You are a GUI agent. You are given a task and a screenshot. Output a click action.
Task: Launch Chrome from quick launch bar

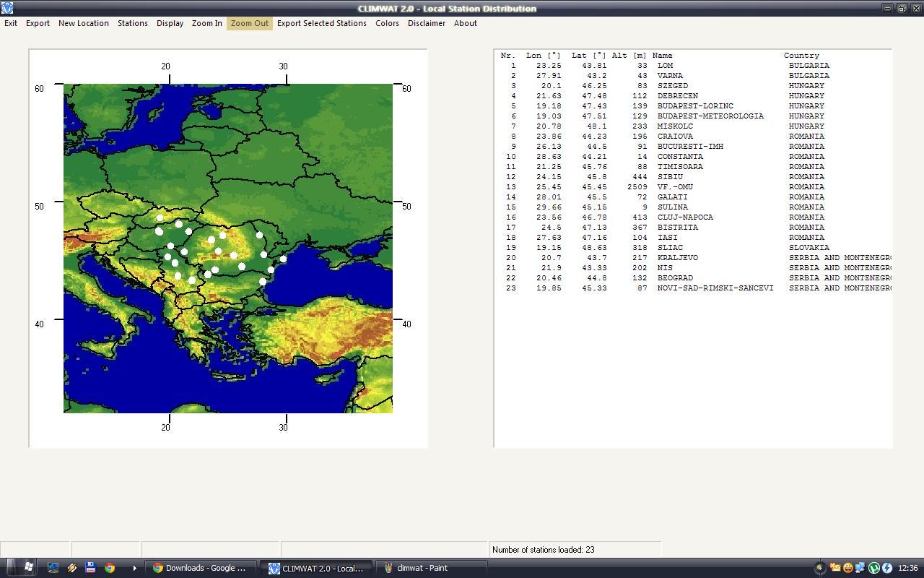[x=109, y=568]
